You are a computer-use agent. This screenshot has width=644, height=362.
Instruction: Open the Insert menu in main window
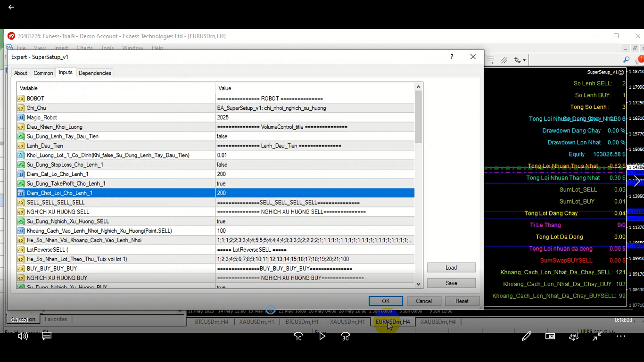point(61,48)
